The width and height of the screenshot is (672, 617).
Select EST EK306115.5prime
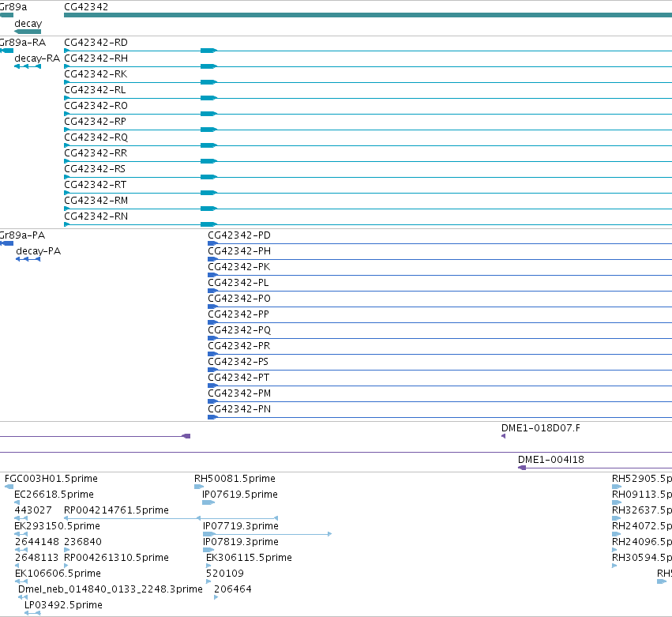coord(249,558)
